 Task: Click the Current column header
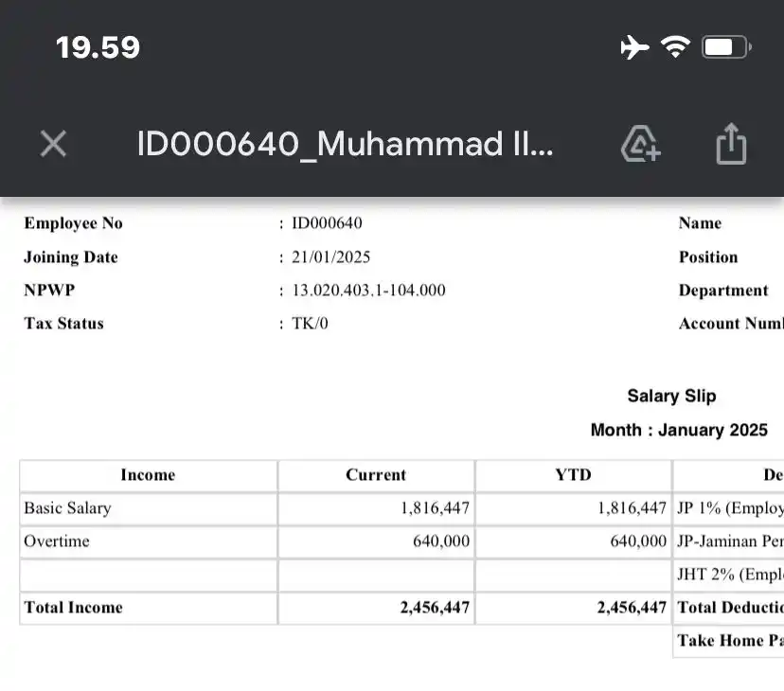pyautogui.click(x=376, y=475)
